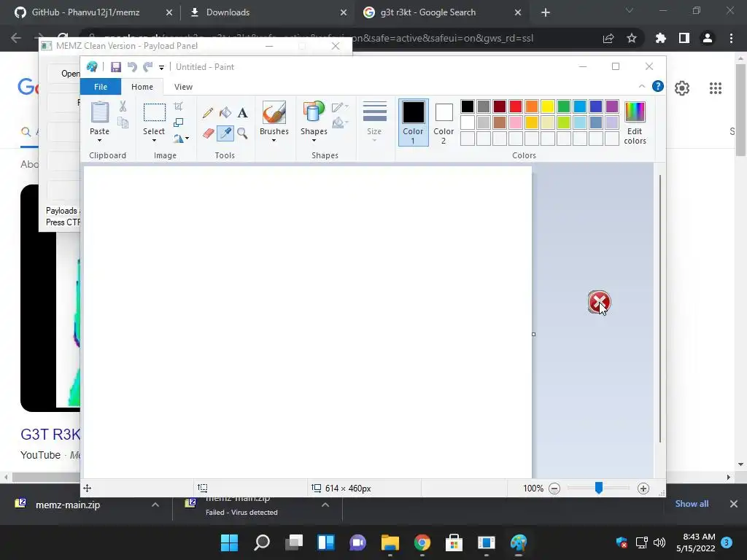Image resolution: width=747 pixels, height=560 pixels.
Task: Expand memz-main.zip download options chevron
Action: pyautogui.click(x=155, y=505)
